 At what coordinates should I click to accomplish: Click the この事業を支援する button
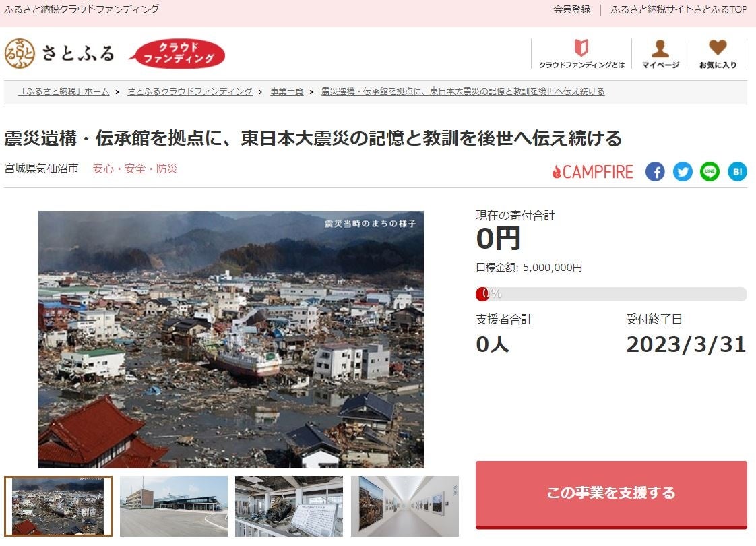pos(611,494)
